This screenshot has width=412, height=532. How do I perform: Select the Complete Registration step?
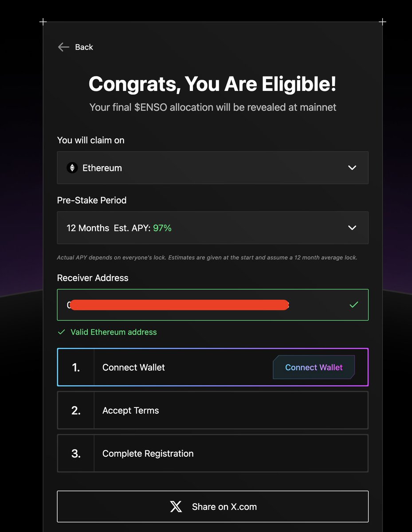(x=148, y=454)
